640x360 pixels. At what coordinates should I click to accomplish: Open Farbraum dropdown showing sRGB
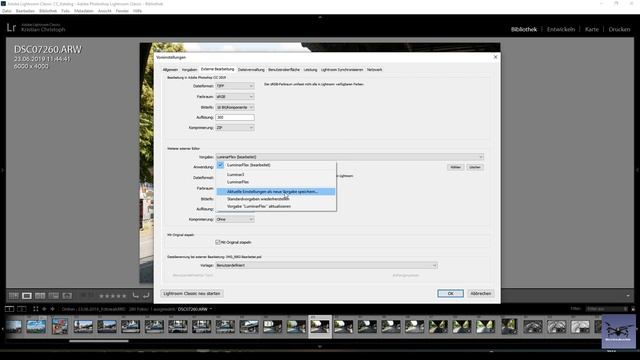click(235, 97)
